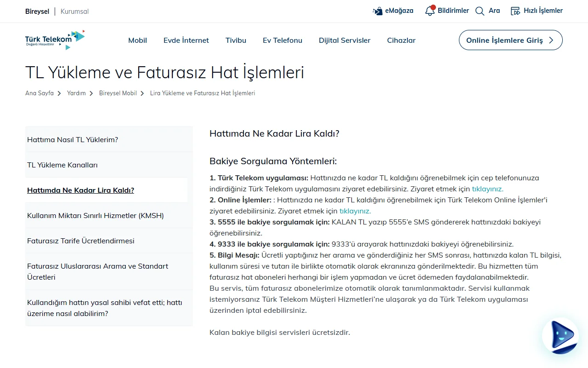Viewport: 588px width, 368px height.
Task: Click the Bakiye Sorgulama Yöntemleri heading
Action: click(x=273, y=161)
